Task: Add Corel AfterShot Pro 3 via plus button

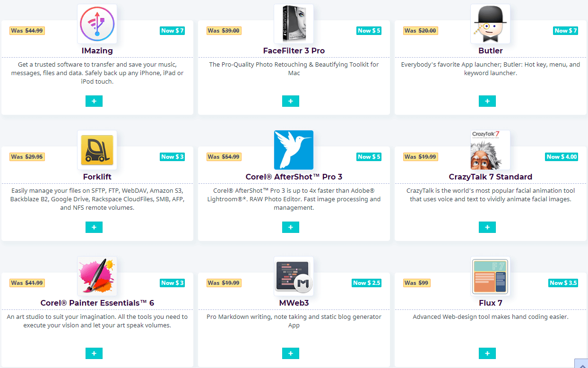Action: (x=291, y=227)
